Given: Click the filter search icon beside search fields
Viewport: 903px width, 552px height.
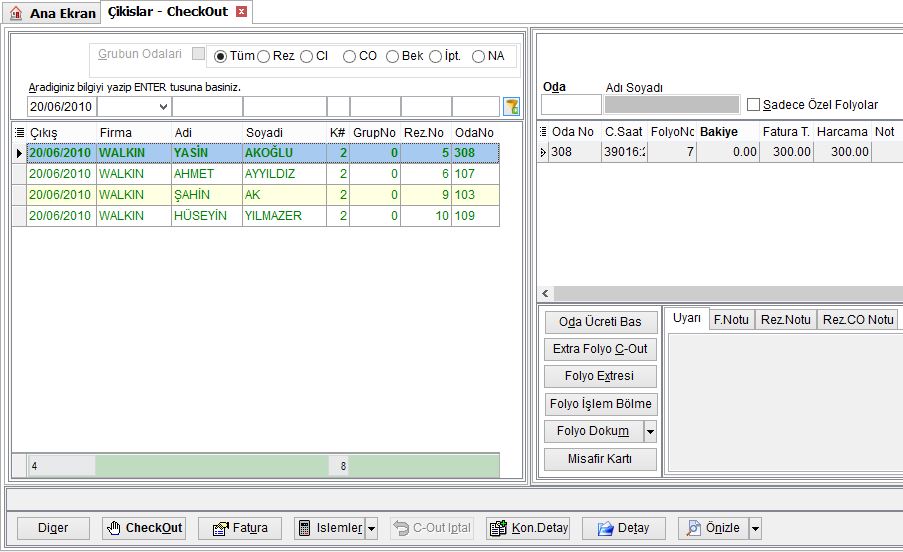Looking at the screenshot, I should [511, 106].
